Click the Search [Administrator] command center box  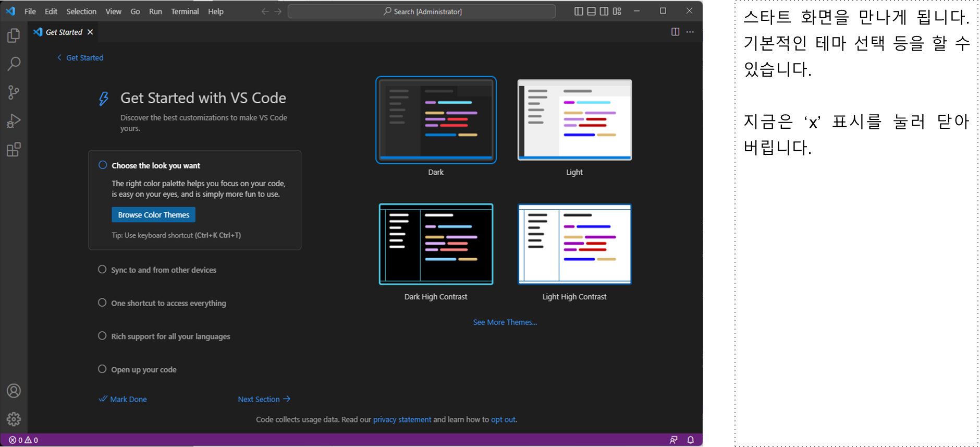(x=422, y=11)
